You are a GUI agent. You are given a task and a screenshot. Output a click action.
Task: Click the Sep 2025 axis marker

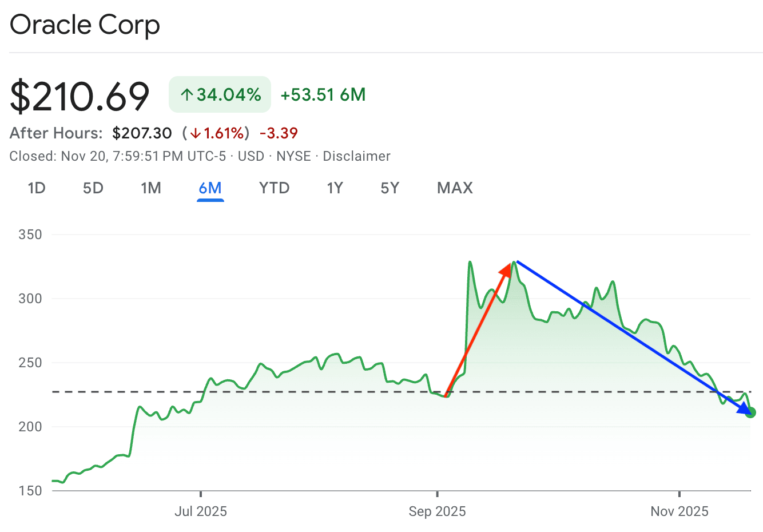(x=437, y=511)
